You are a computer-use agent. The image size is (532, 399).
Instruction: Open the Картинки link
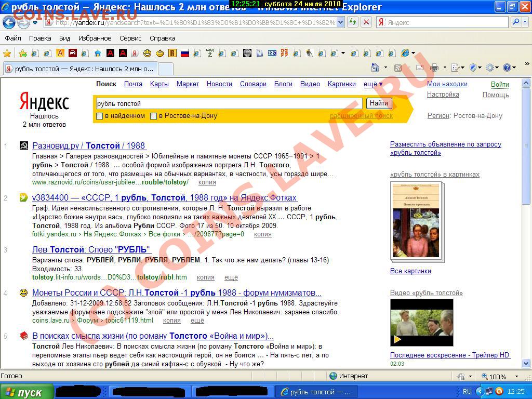click(342, 84)
